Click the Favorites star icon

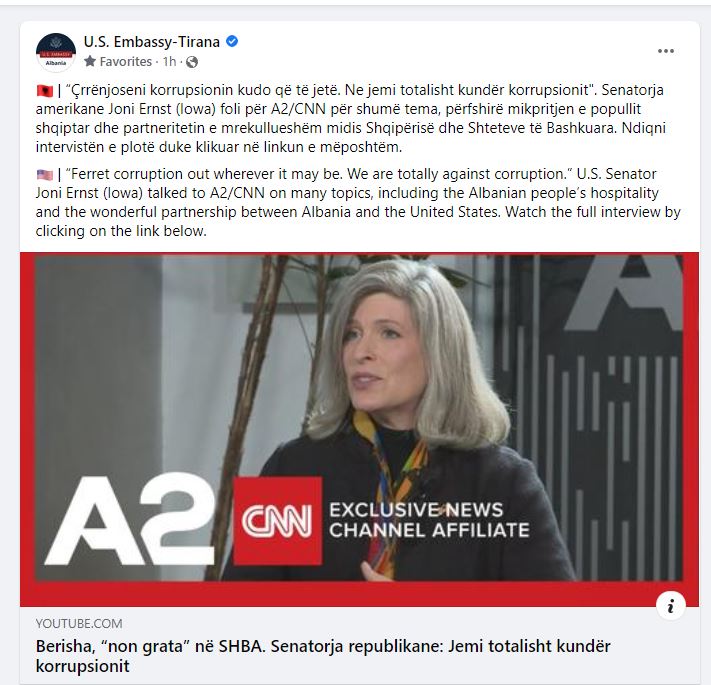pos(90,61)
